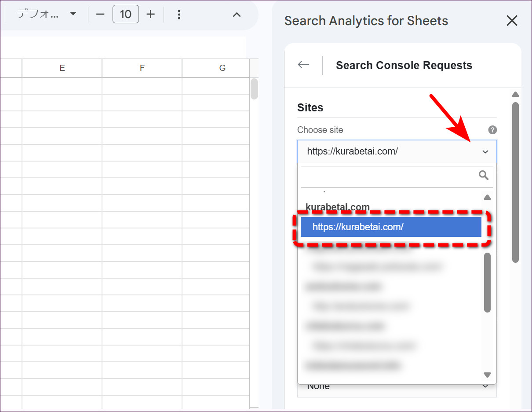Open the three-dot more options menu
The image size is (532, 412).
click(x=179, y=15)
